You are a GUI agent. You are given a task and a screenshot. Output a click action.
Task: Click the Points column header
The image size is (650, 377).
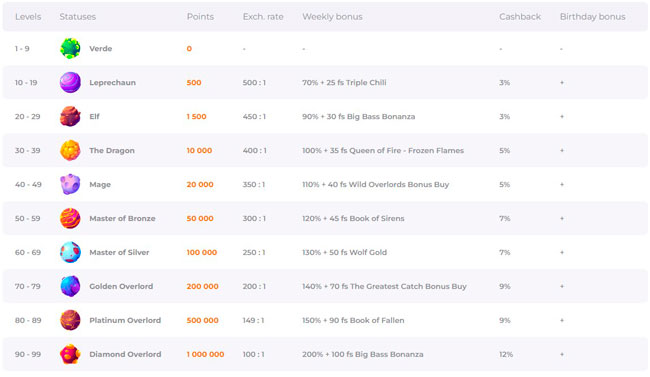200,17
